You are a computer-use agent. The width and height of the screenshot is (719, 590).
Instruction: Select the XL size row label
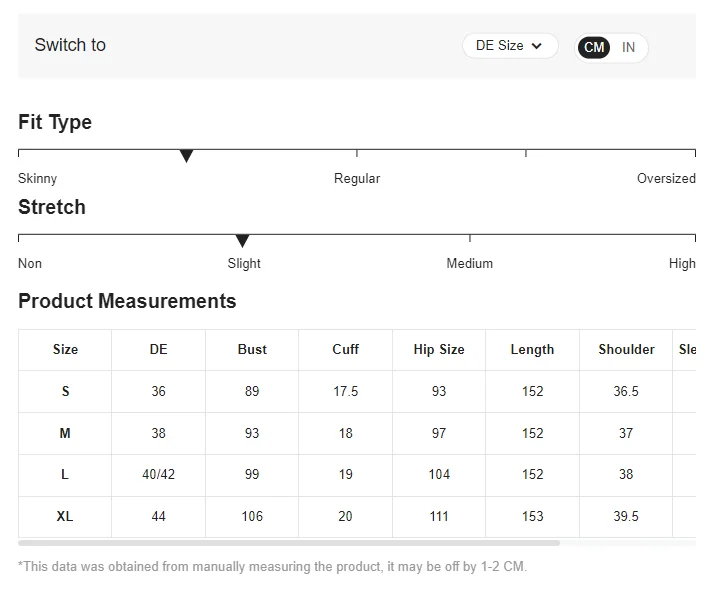[x=65, y=516]
